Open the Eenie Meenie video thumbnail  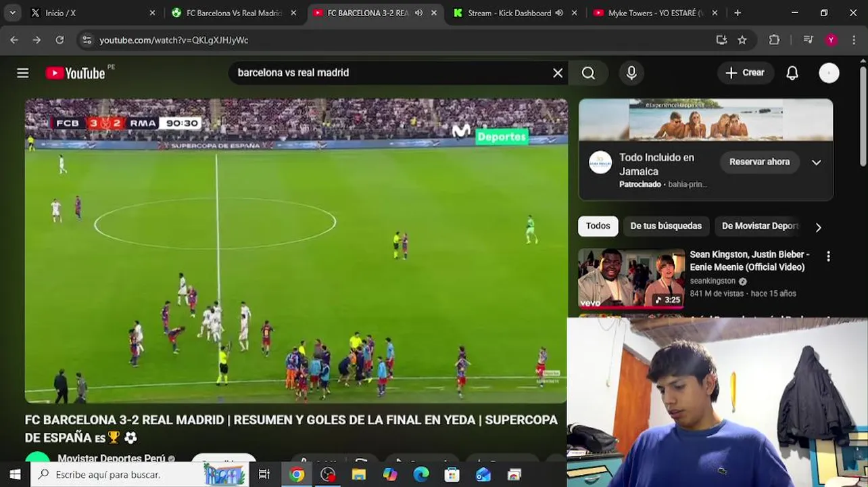[x=631, y=279]
